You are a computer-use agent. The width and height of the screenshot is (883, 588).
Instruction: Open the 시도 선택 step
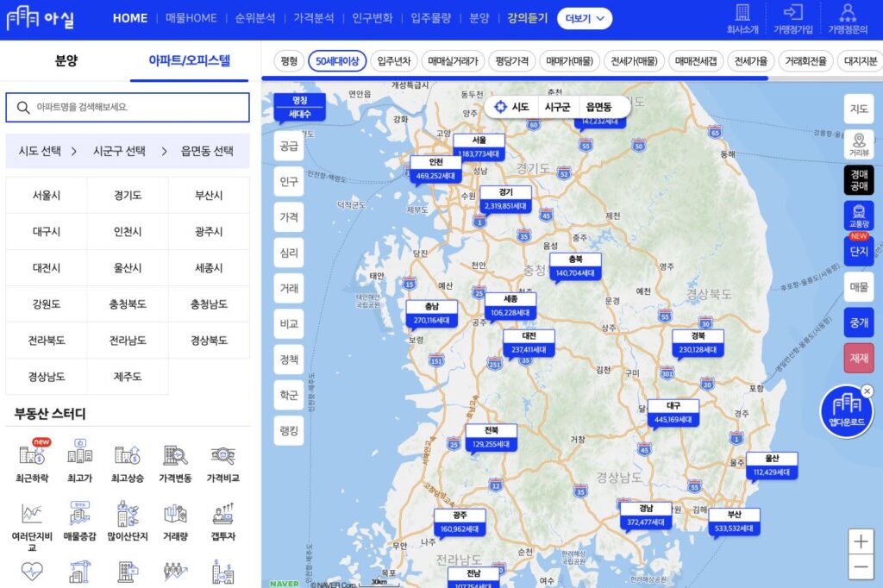[x=40, y=151]
